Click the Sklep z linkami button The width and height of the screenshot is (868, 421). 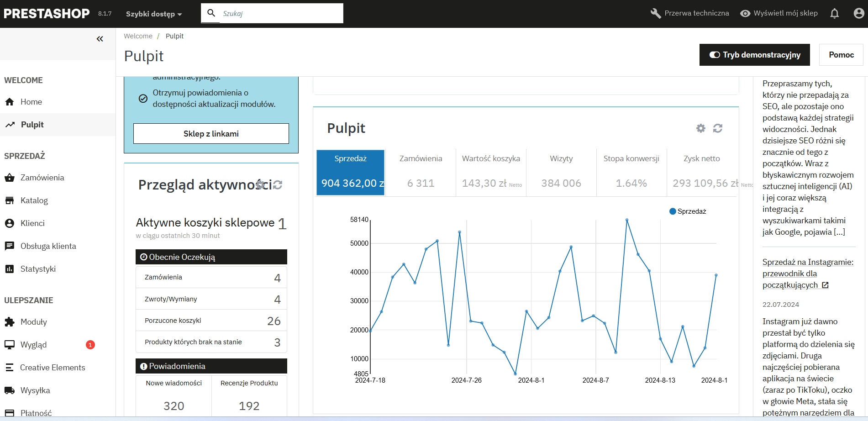pos(211,134)
